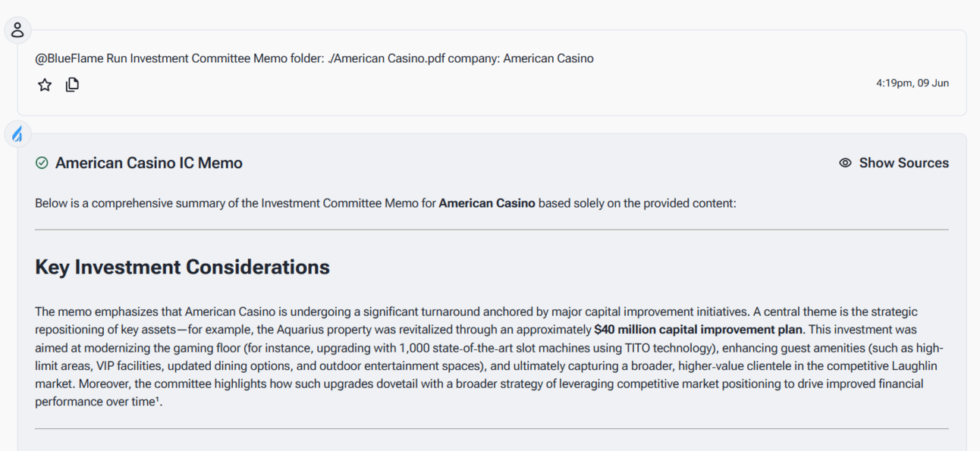Copy the user prompt text
The height and width of the screenshot is (451, 980).
click(x=72, y=85)
